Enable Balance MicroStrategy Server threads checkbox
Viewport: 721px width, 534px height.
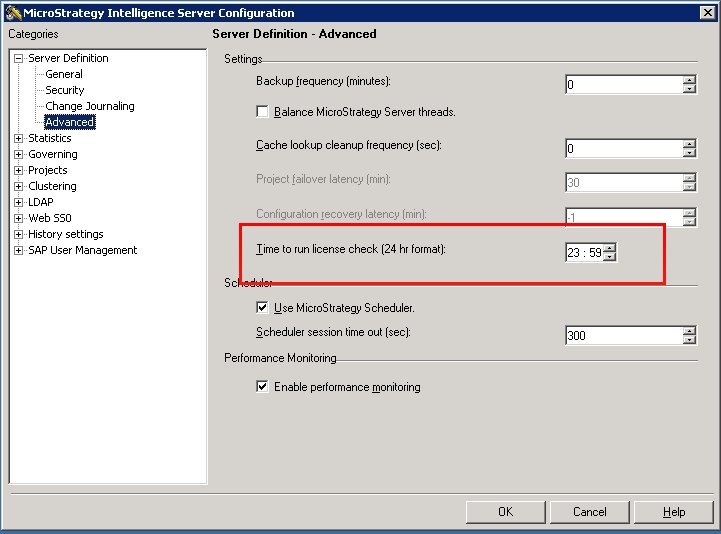tap(262, 112)
